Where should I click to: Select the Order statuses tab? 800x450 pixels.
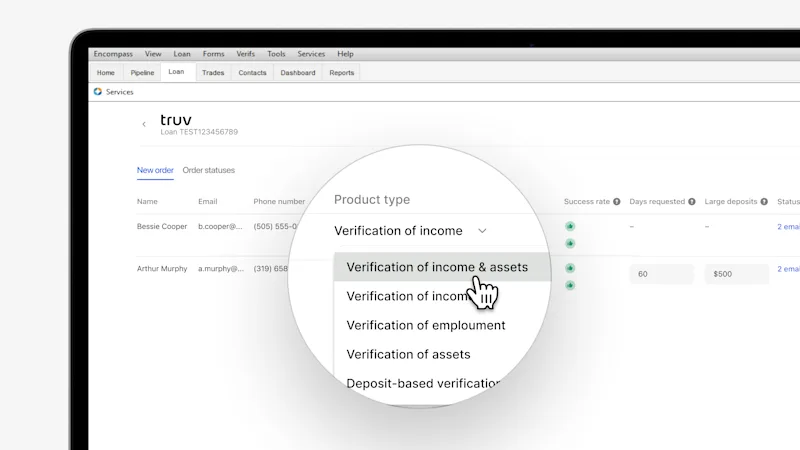coord(209,170)
